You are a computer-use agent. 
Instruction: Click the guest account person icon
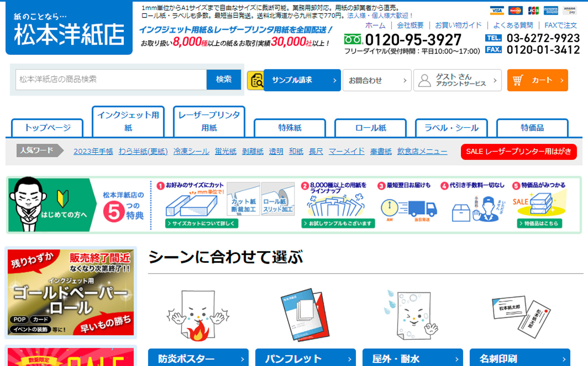tap(424, 81)
